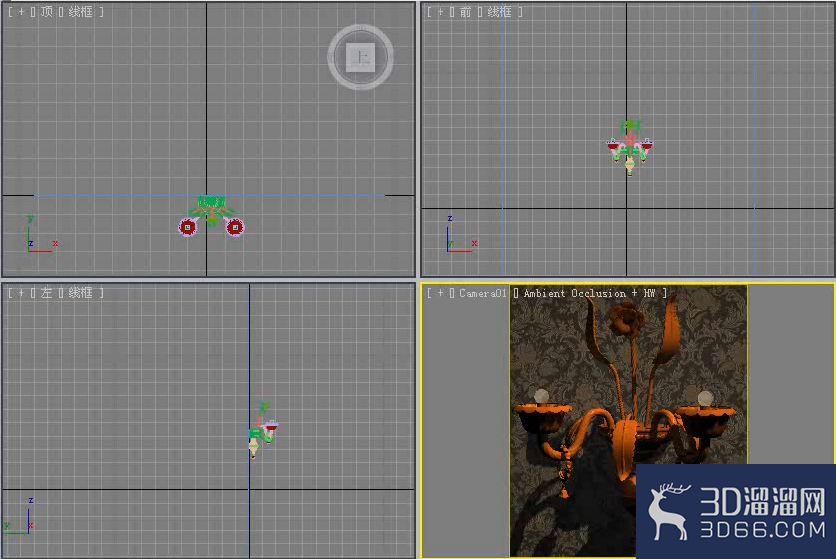Open the 前 view label menu

[x=465, y=12]
